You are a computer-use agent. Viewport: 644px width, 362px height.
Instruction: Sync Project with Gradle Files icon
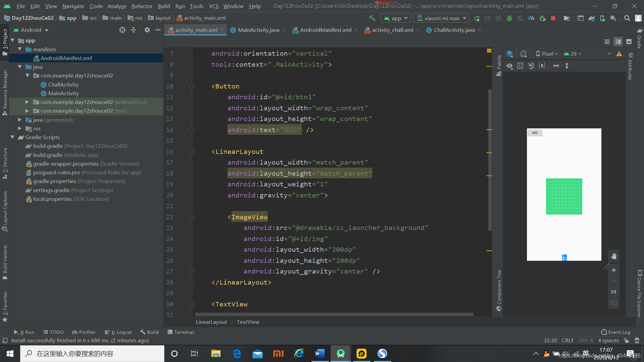592,18
